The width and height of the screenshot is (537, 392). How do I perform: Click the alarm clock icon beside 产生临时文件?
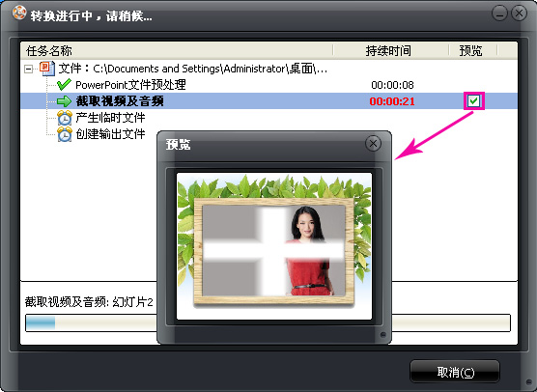coord(65,118)
